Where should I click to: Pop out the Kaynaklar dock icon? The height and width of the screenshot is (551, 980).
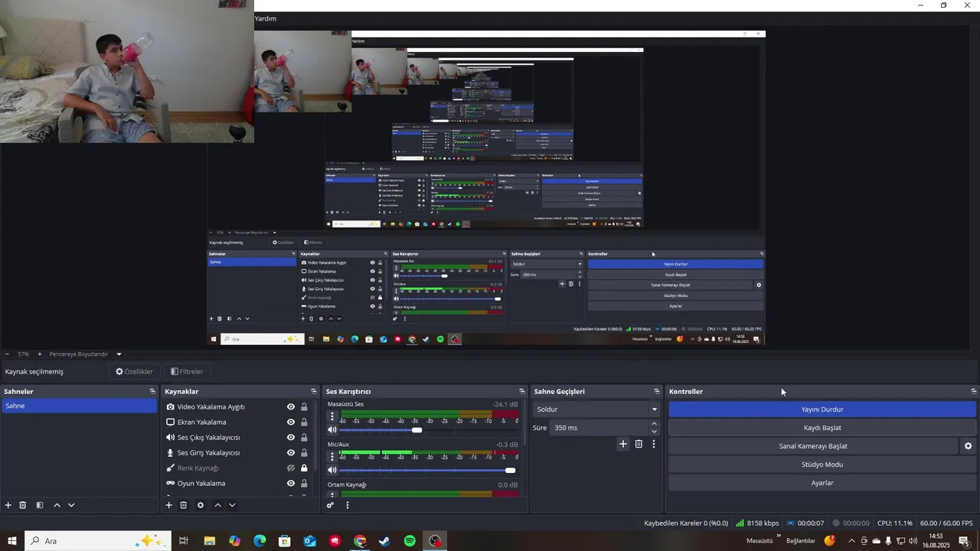pyautogui.click(x=314, y=391)
